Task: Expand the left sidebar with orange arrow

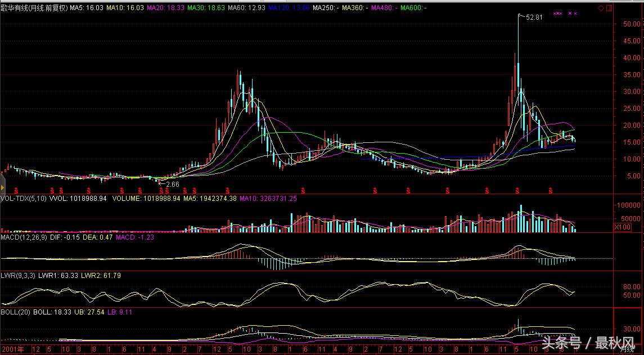Action: tap(2, 186)
